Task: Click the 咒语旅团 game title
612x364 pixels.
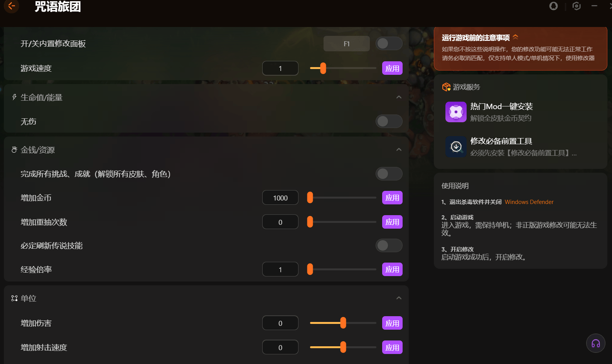Action: point(58,7)
